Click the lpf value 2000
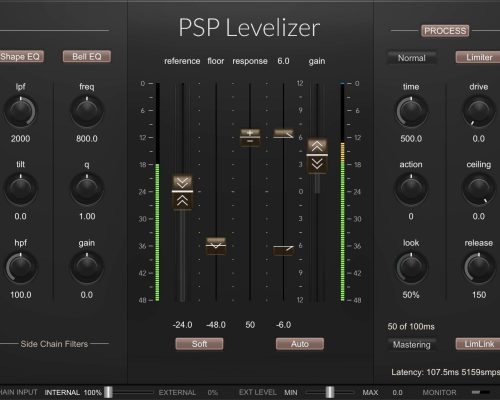The height and width of the screenshot is (400, 500). [x=20, y=139]
